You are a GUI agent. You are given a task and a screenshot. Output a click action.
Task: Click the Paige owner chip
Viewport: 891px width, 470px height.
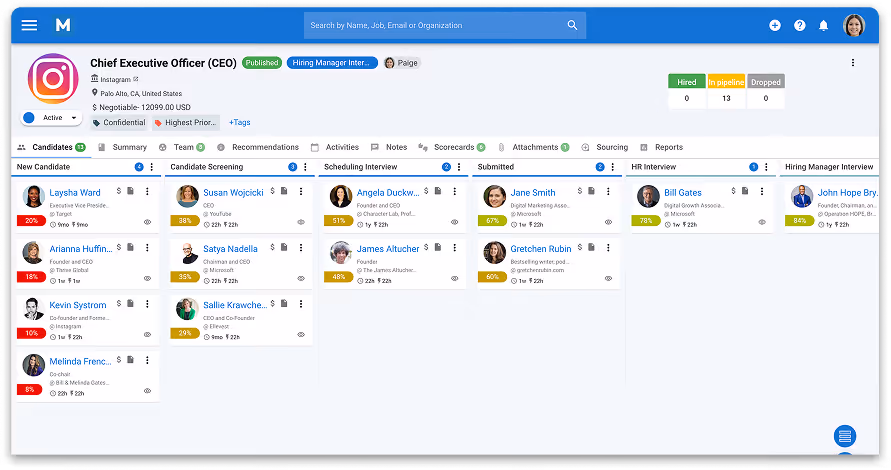[x=402, y=63]
